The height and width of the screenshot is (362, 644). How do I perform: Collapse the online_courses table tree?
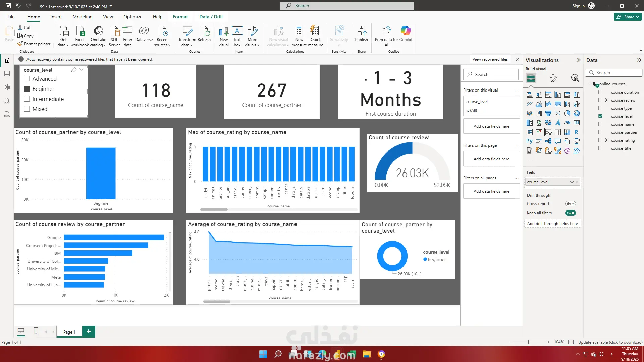590,84
